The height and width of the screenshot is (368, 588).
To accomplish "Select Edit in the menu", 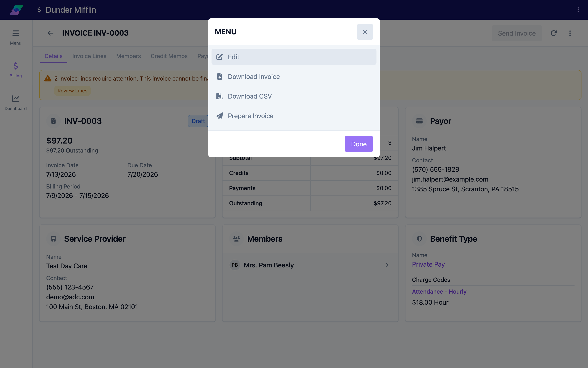I will tap(294, 57).
